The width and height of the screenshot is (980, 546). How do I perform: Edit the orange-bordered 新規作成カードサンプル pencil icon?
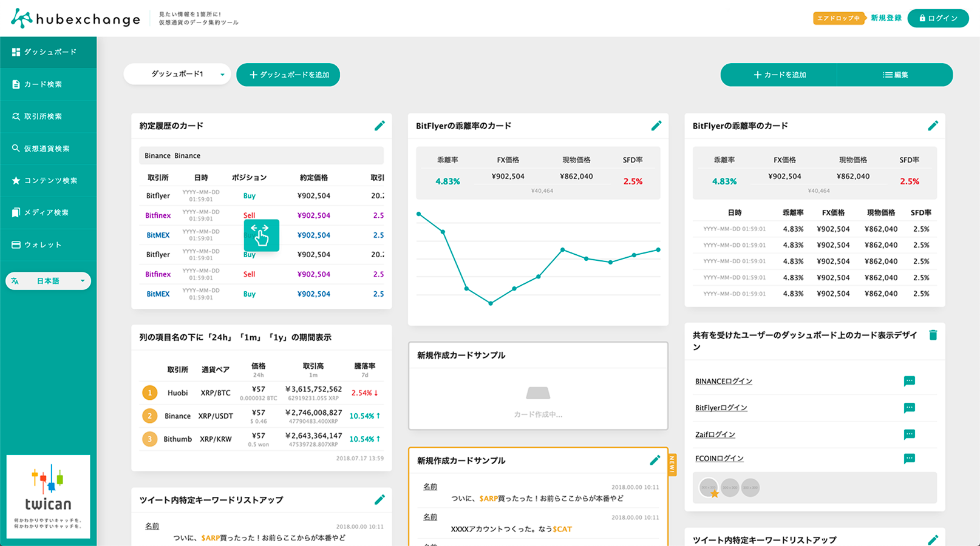click(655, 460)
